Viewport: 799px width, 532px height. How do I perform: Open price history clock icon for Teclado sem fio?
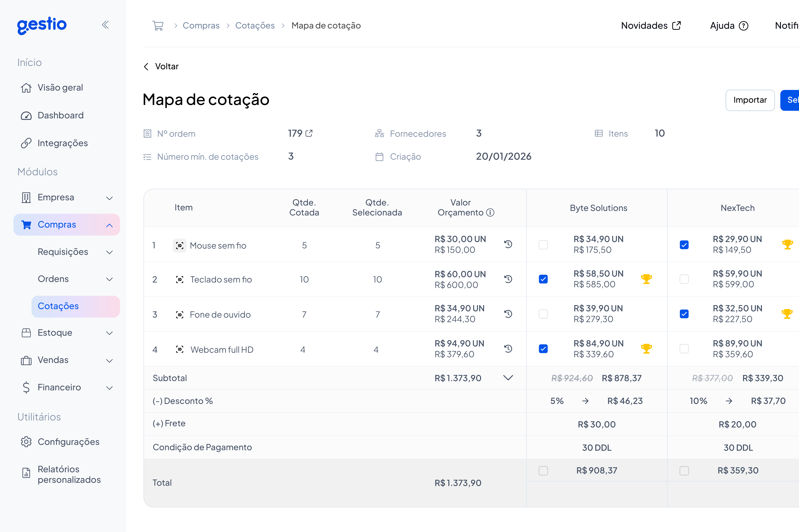pos(508,279)
